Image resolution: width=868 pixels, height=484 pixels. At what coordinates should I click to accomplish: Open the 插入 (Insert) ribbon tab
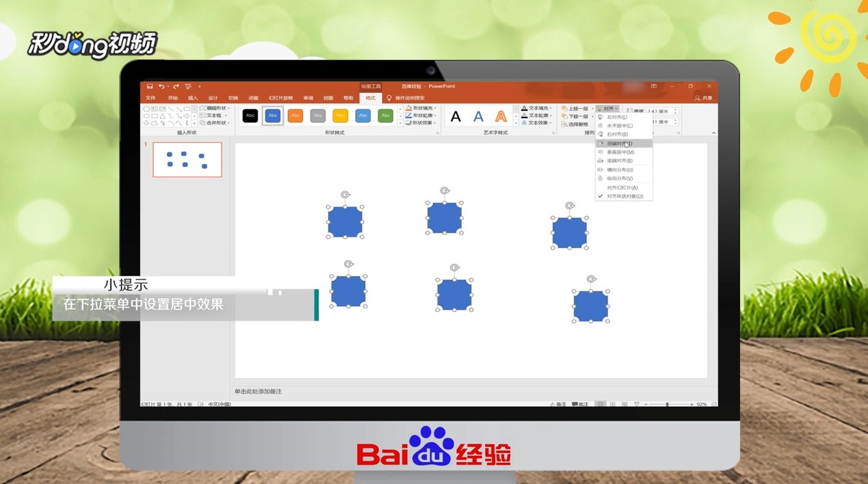point(193,98)
